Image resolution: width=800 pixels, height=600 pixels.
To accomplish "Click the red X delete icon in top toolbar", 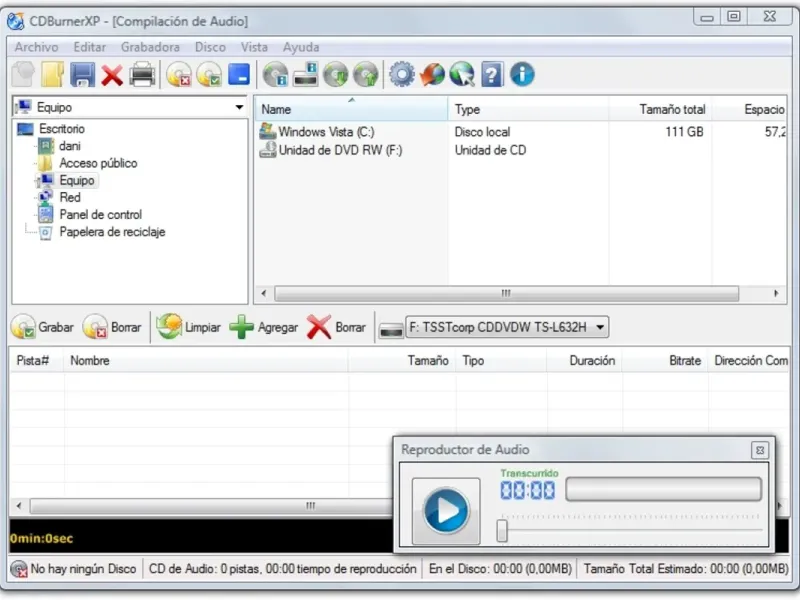I will [112, 75].
